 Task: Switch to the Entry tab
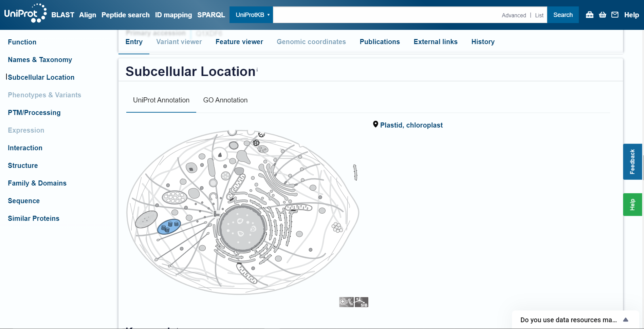134,42
